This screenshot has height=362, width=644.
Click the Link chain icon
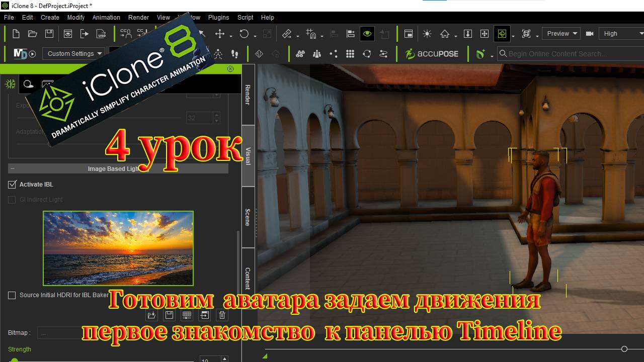pyautogui.click(x=287, y=34)
